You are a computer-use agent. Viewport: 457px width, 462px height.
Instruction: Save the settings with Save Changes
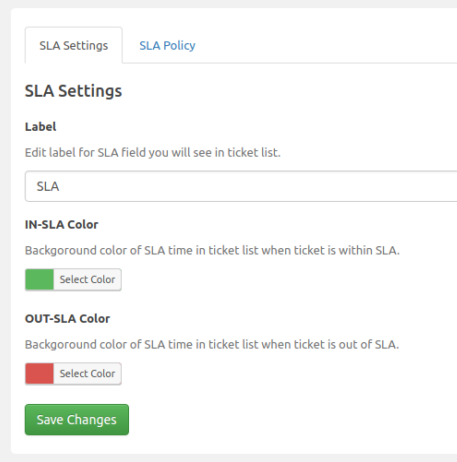[77, 420]
